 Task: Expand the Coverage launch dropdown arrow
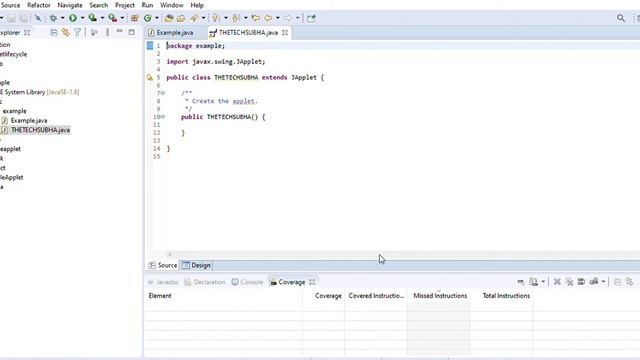102,18
